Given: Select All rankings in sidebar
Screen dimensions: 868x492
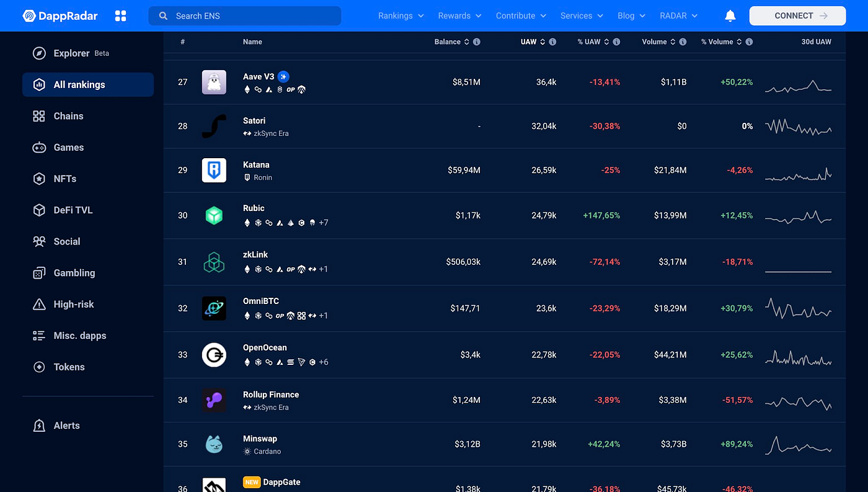Looking at the screenshot, I should [88, 84].
